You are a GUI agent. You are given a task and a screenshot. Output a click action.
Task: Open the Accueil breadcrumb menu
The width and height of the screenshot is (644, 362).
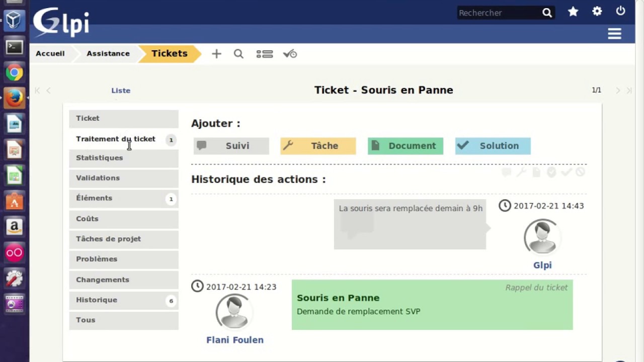(x=50, y=54)
